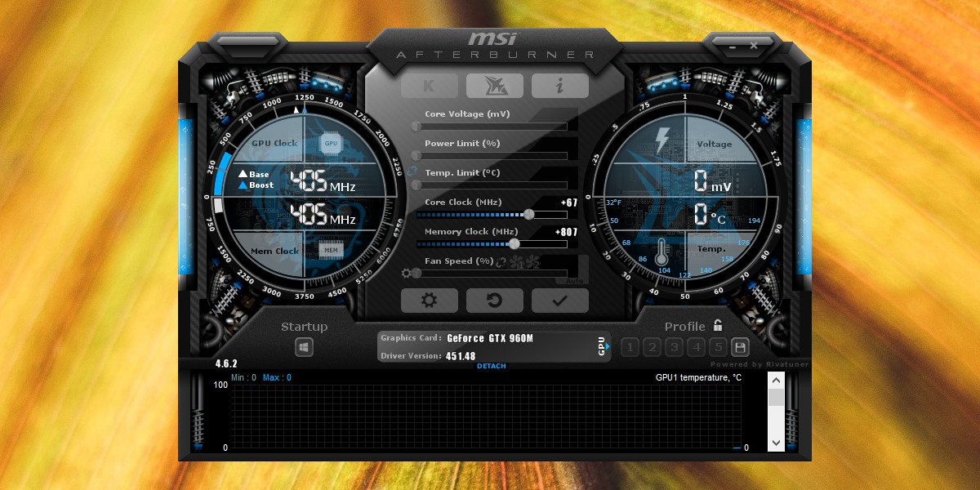Toggle fan sync link icon by Fan Speed
Image resolution: width=980 pixels, height=490 pixels.
pyautogui.click(x=501, y=262)
